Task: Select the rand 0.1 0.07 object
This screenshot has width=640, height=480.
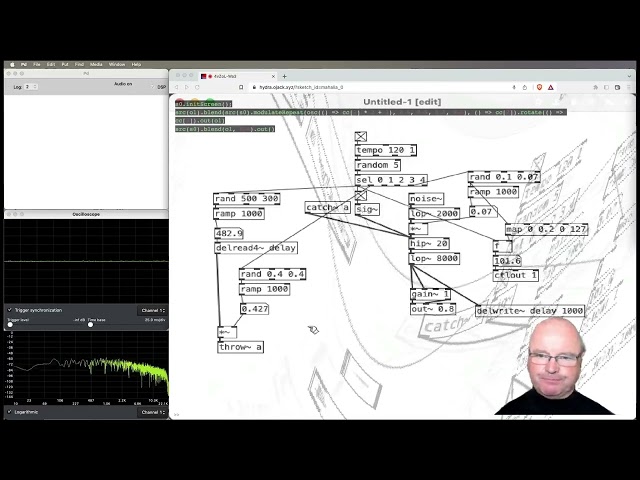Action: coord(504,177)
